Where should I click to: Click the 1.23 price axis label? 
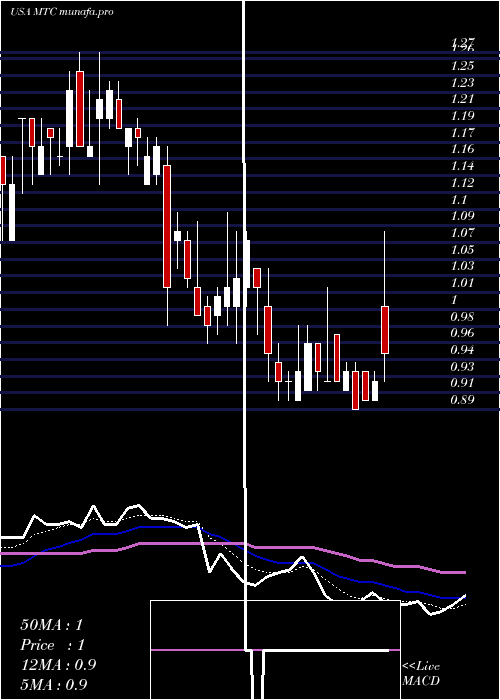(x=462, y=83)
